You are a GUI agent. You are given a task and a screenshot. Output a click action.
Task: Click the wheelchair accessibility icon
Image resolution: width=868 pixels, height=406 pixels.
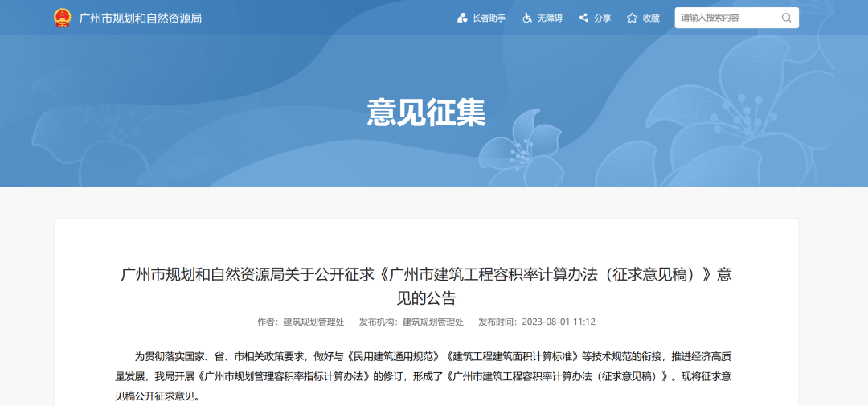pyautogui.click(x=527, y=18)
